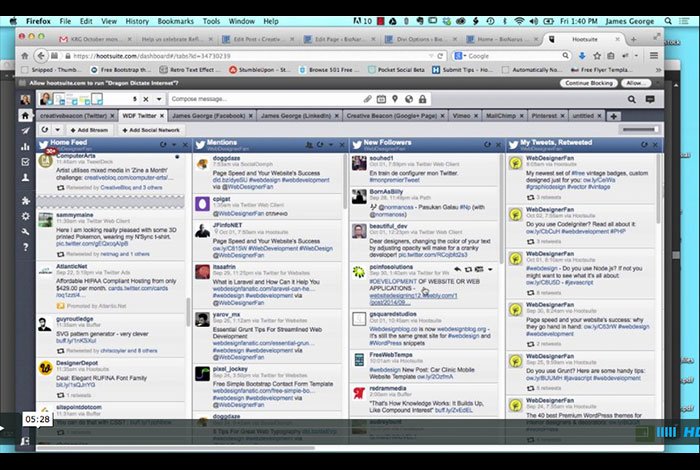This screenshot has width=700, height=470.
Task: Open more options dropdown on pcinfosolutions tweet
Action: (490, 269)
